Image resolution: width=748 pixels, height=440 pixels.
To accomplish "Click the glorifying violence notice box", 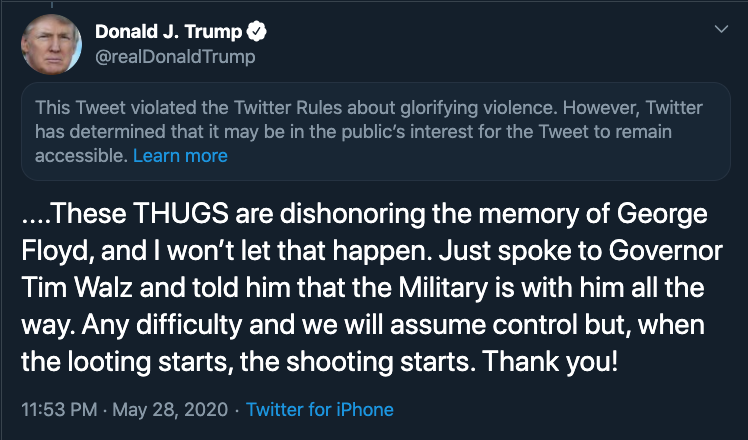I will click(375, 132).
